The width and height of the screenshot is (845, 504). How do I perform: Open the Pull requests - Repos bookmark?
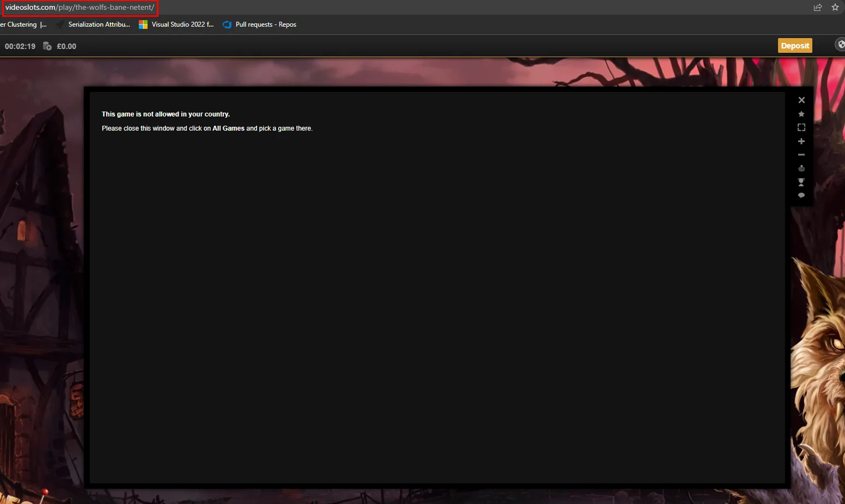click(260, 24)
